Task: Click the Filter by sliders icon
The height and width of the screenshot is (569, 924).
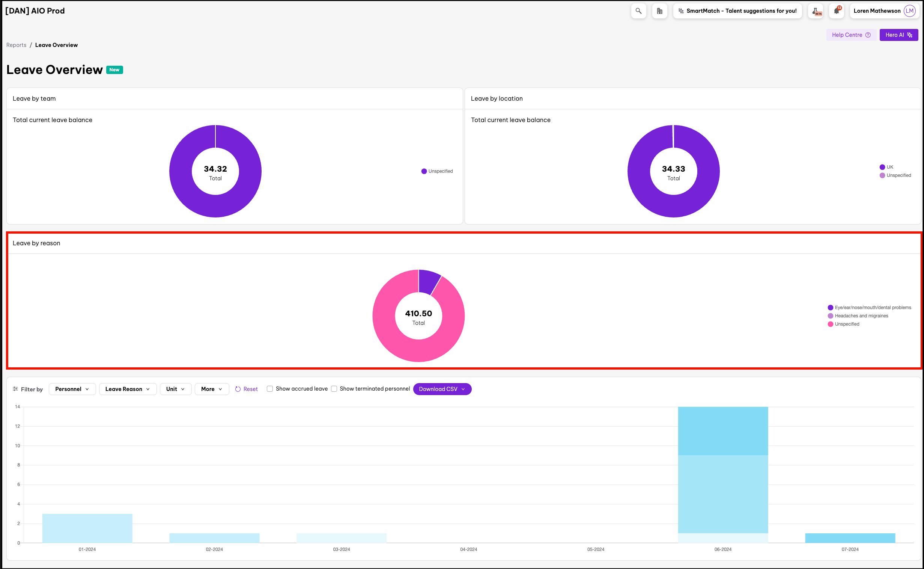Action: pos(15,389)
